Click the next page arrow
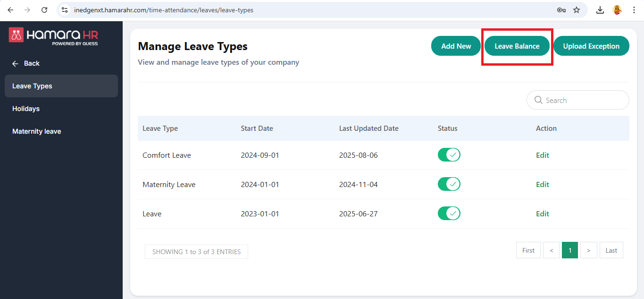The height and width of the screenshot is (299, 644). point(588,250)
